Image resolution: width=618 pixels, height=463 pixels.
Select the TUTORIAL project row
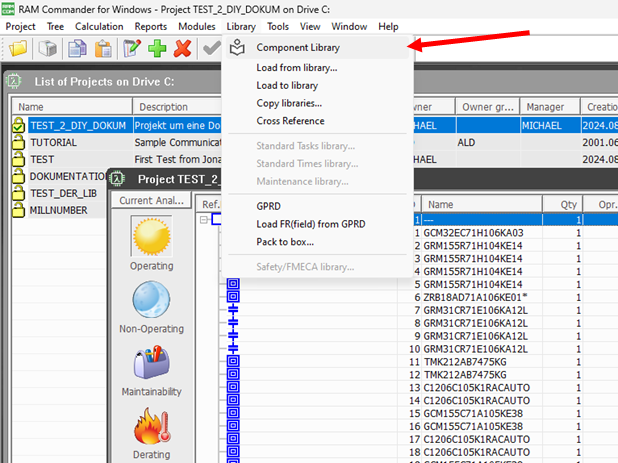pos(53,143)
